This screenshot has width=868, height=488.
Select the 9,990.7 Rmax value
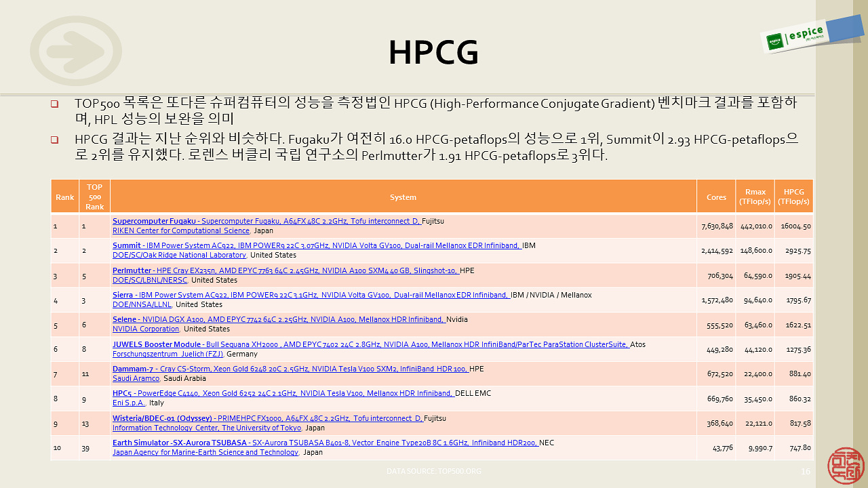(x=761, y=447)
